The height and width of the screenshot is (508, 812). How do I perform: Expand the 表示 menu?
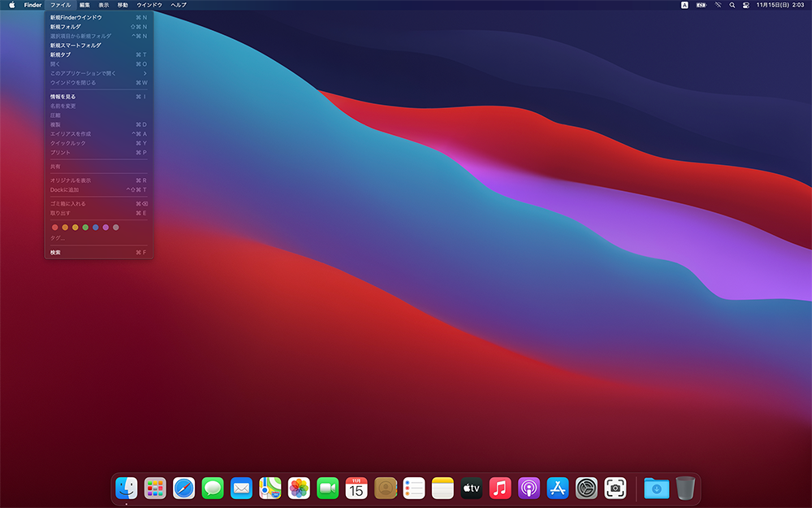(103, 5)
